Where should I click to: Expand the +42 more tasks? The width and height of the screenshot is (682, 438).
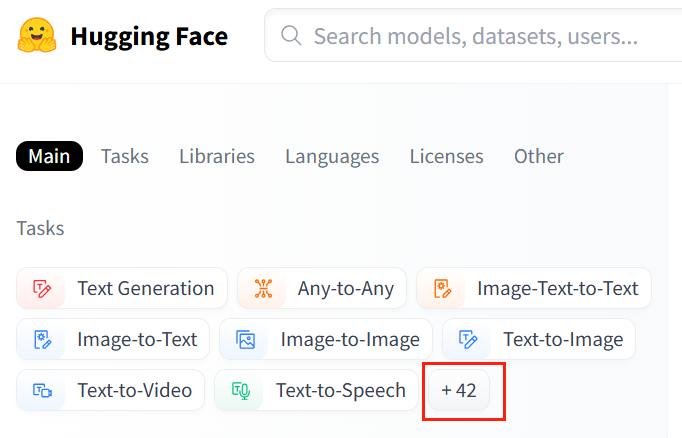pyautogui.click(x=459, y=390)
